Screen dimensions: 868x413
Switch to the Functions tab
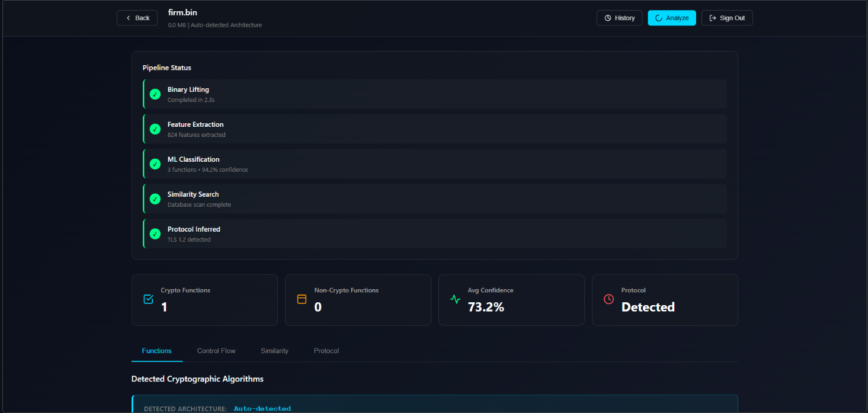click(x=157, y=351)
